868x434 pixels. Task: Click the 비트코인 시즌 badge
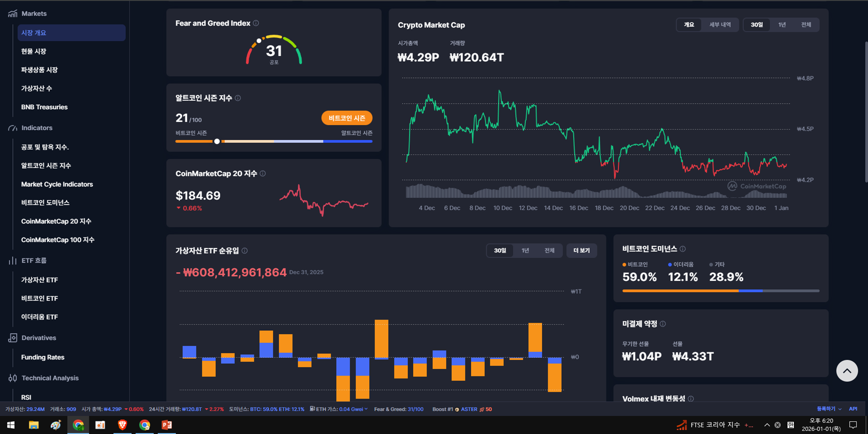(347, 118)
